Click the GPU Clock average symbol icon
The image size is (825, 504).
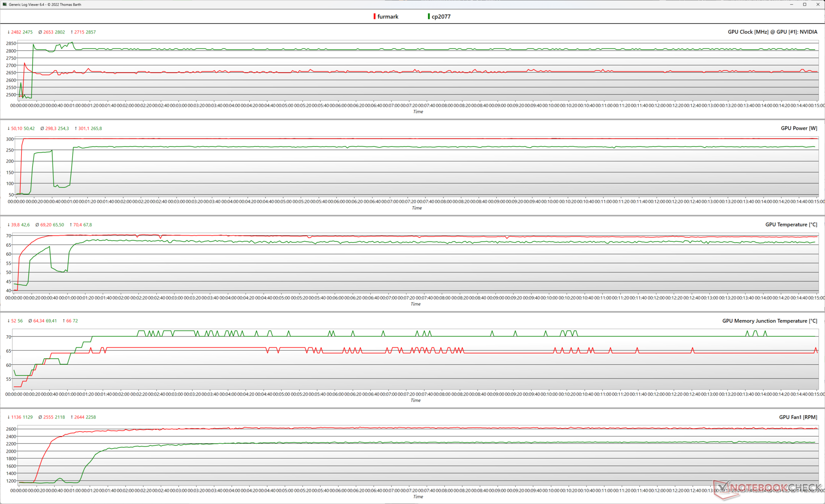tap(40, 32)
